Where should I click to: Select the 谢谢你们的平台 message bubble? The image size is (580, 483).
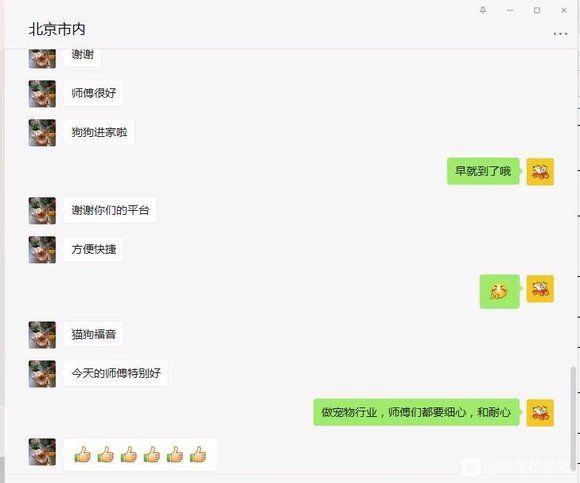tap(110, 210)
